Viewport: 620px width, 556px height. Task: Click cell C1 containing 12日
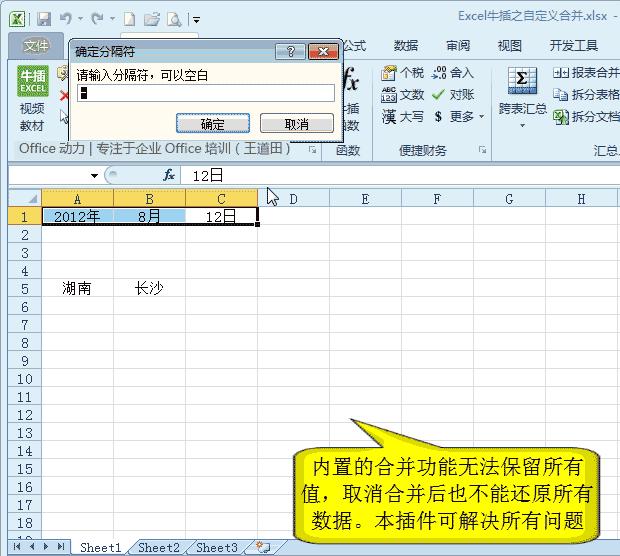[221, 216]
